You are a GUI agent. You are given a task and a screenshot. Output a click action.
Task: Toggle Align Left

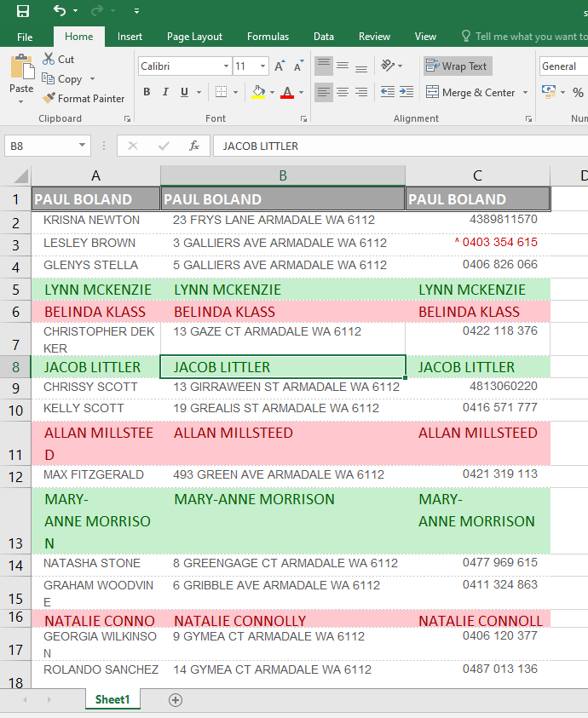pos(324,93)
